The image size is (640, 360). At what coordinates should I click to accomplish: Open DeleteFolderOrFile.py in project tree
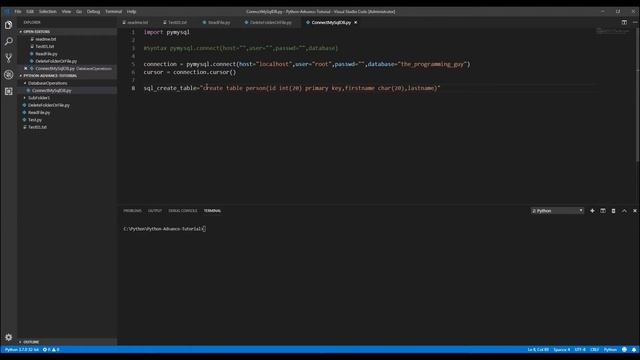(49, 105)
